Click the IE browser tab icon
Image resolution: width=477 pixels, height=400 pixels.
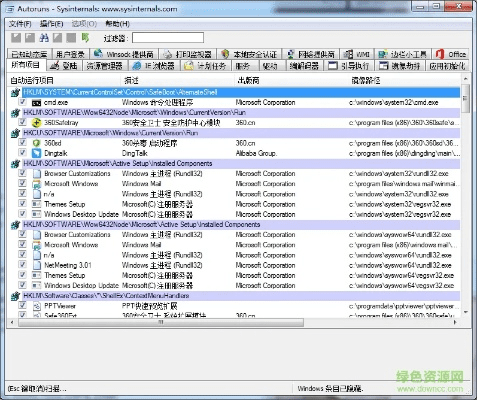click(x=137, y=66)
